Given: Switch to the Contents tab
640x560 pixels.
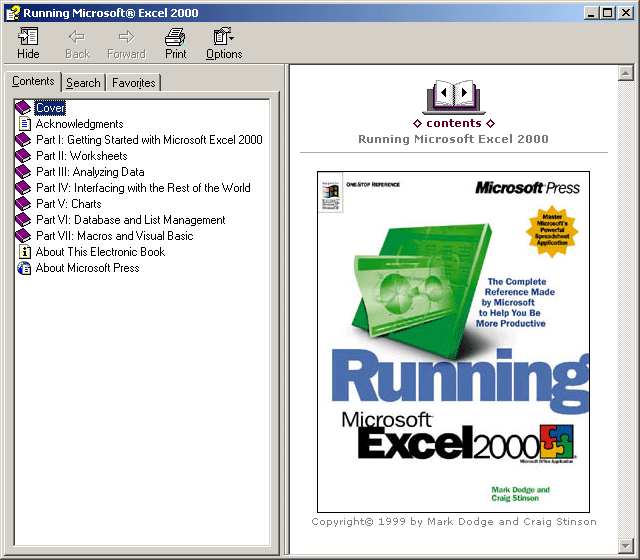Looking at the screenshot, I should tap(33, 81).
